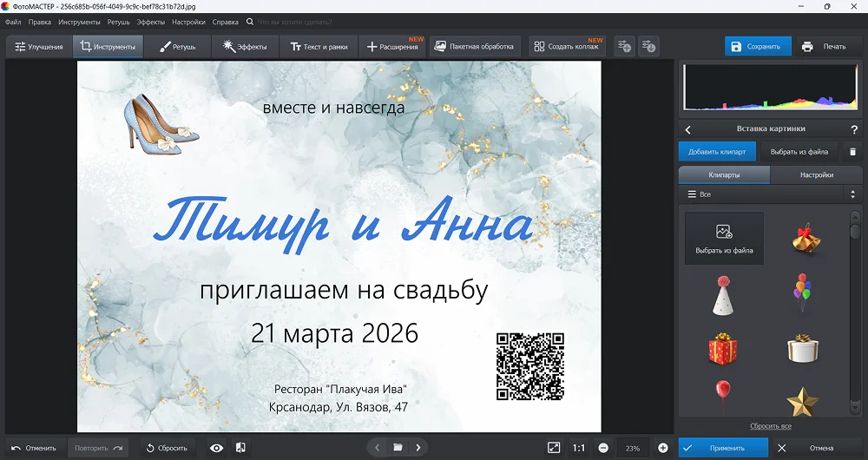This screenshot has width=868, height=460.
Task: Click the category dropdown up-down arrows
Action: [x=852, y=194]
